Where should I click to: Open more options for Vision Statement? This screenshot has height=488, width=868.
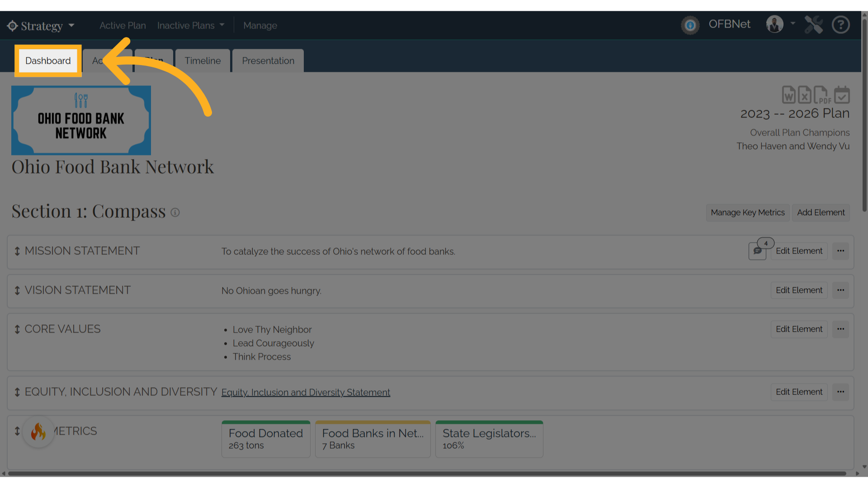(840, 290)
